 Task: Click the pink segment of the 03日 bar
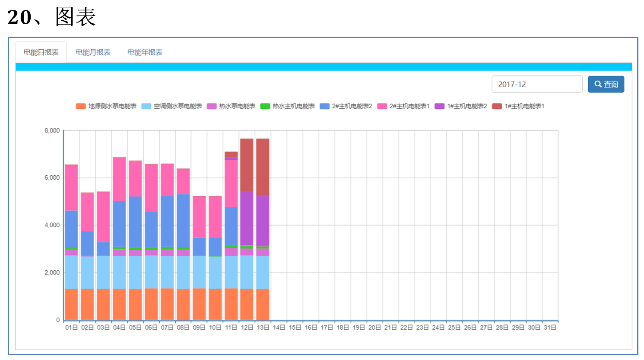(103, 217)
